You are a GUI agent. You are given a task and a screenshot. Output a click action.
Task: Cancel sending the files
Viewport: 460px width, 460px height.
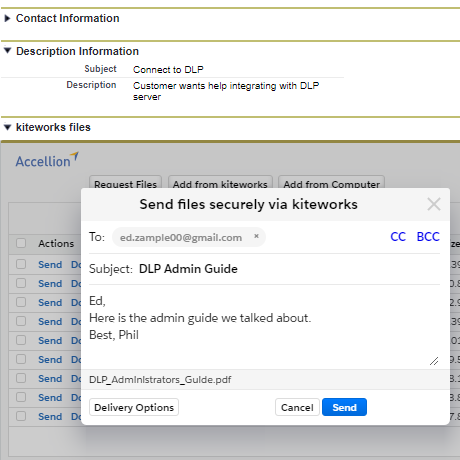pyautogui.click(x=297, y=407)
